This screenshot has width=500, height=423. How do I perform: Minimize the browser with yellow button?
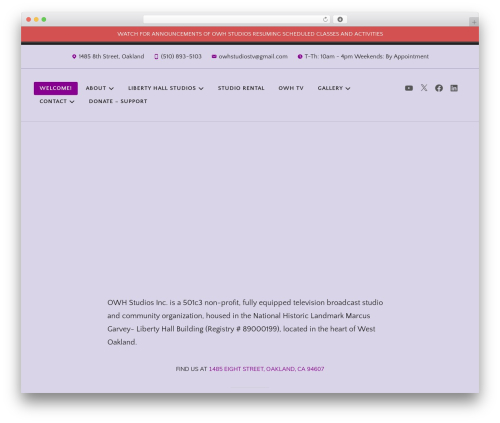[x=36, y=20]
